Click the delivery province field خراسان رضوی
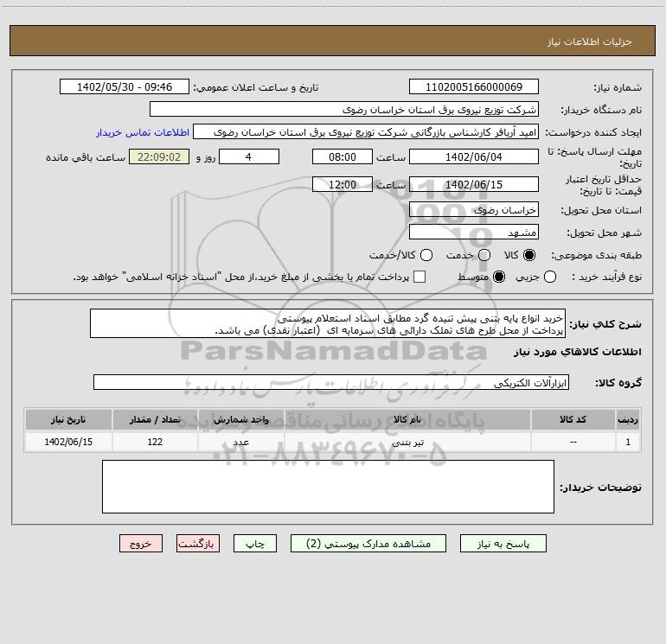Viewport: 666px width, 644px height. click(x=474, y=209)
